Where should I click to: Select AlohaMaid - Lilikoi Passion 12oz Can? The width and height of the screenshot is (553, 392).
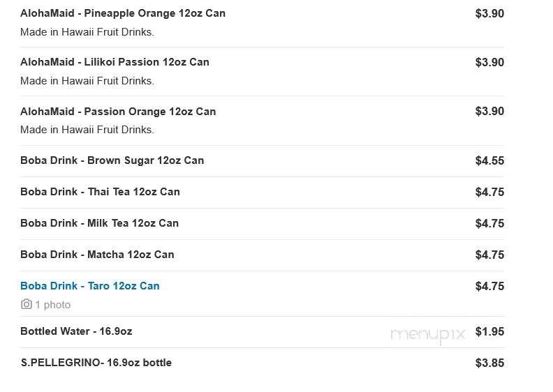coord(115,62)
